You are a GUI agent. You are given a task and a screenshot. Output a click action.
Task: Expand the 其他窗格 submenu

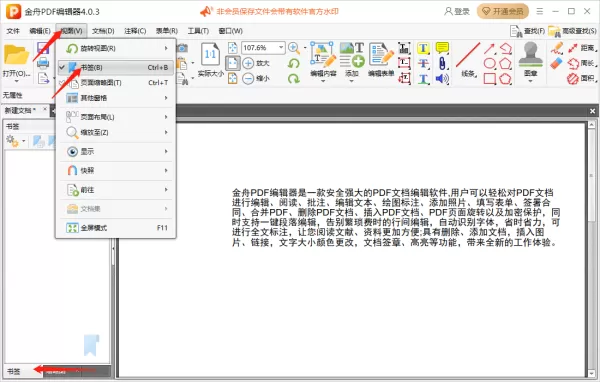point(116,98)
